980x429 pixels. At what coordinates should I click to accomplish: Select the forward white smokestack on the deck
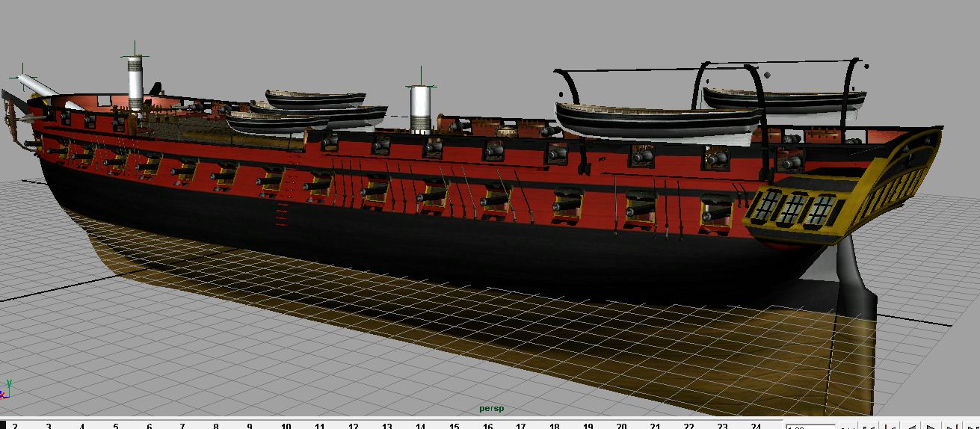(135, 82)
